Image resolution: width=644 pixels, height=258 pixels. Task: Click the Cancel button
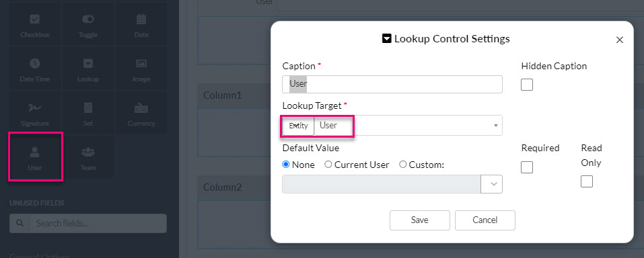[485, 220]
